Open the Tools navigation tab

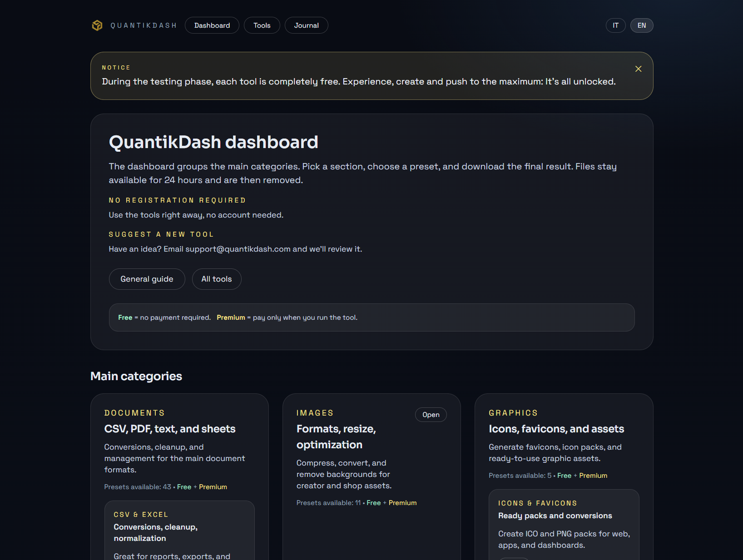point(262,25)
